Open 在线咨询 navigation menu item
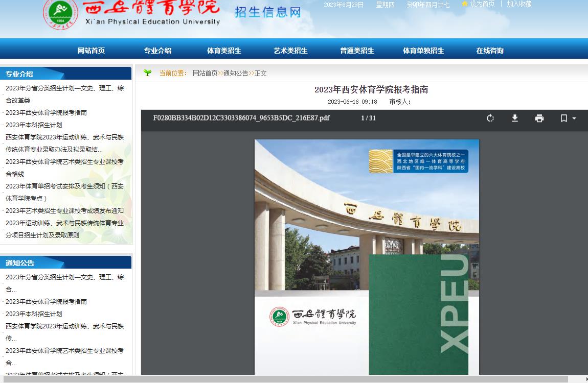This screenshot has height=383, width=588. 490,51
